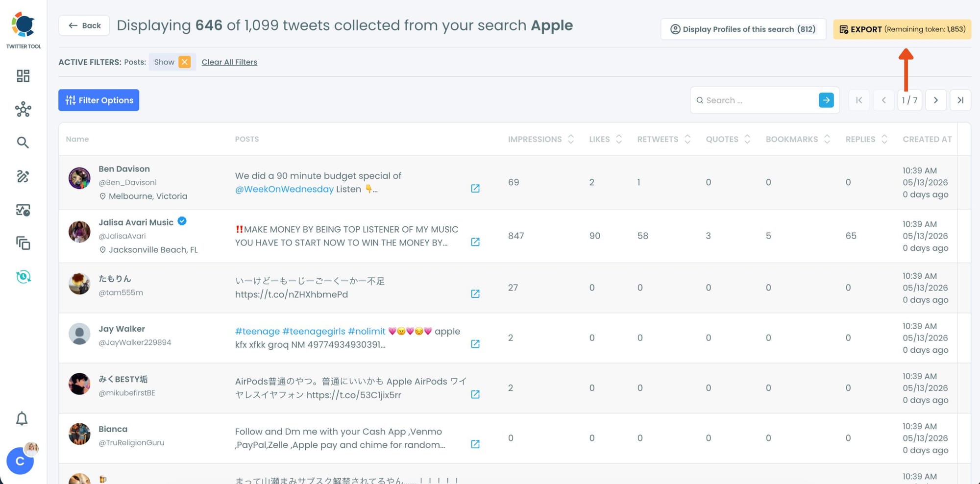Click impressions value 847
The image size is (980, 484).
tap(516, 236)
